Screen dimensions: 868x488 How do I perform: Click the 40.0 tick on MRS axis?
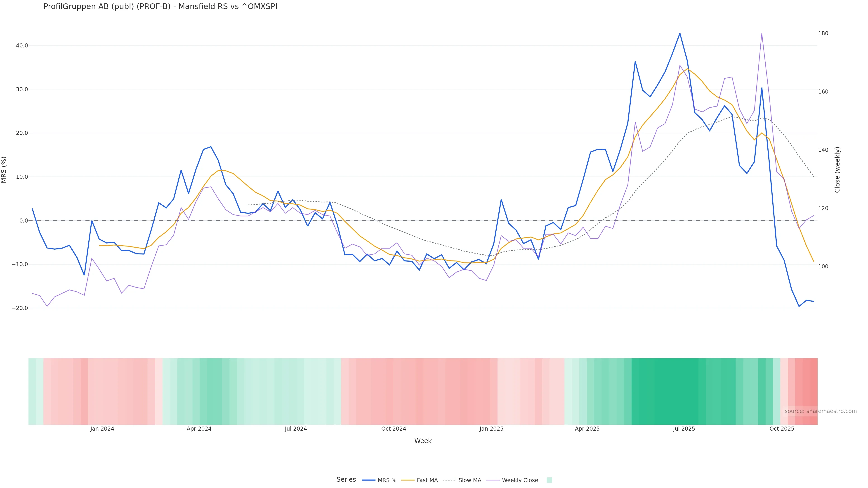[21, 45]
